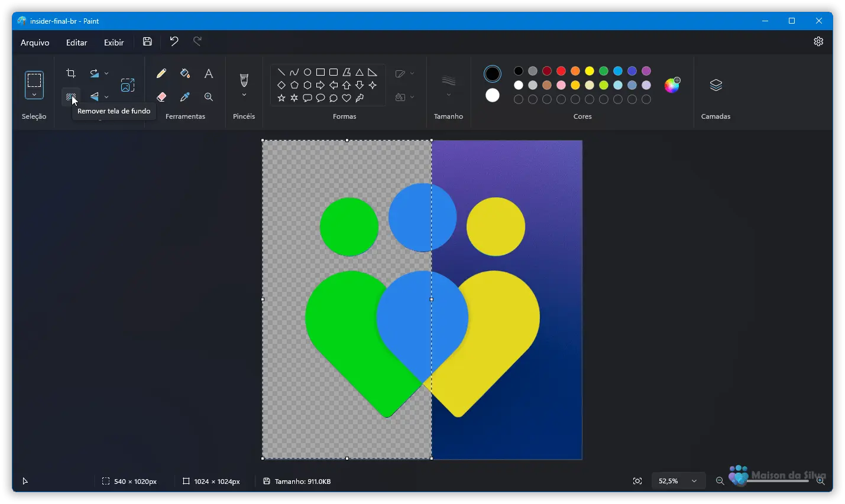Screen dimensions: 845x504
Task: Open the Arquivo menu
Action: tap(35, 43)
